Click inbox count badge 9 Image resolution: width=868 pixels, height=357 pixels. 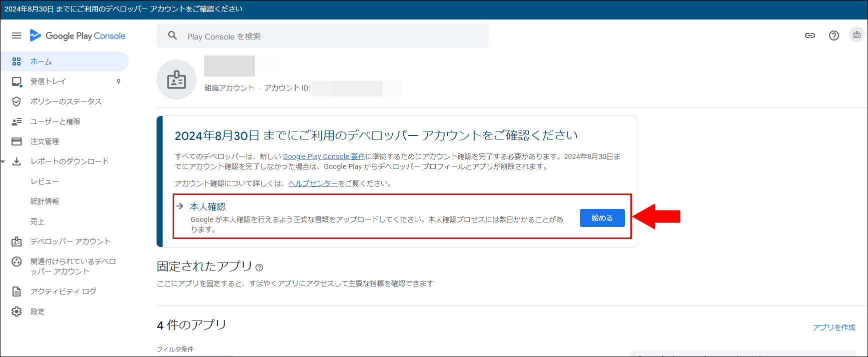coord(119,81)
